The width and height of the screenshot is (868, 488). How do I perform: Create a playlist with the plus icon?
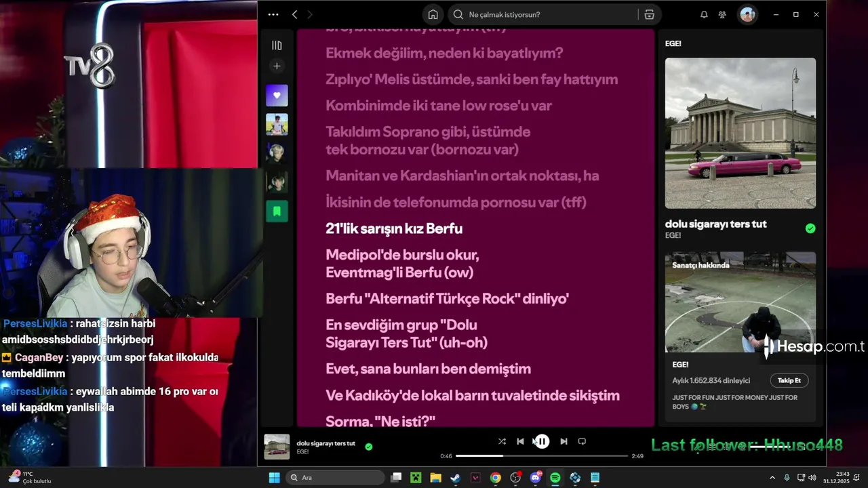coord(277,66)
